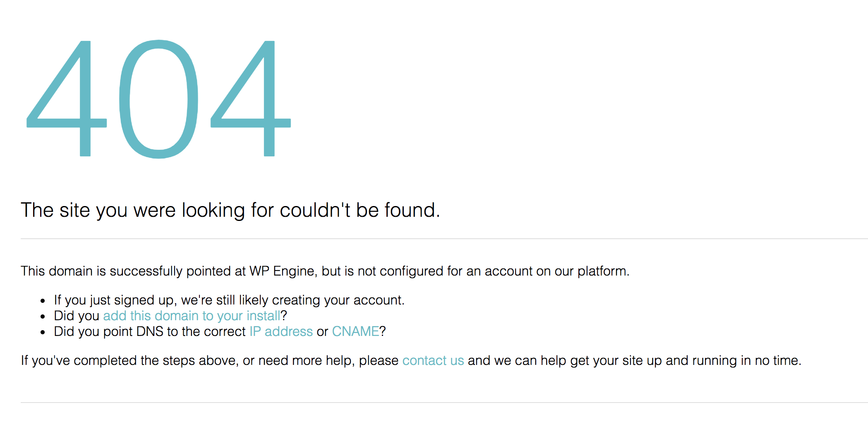The height and width of the screenshot is (422, 868).
Task: Click the last 4 digit of the 404
Action: point(251,98)
